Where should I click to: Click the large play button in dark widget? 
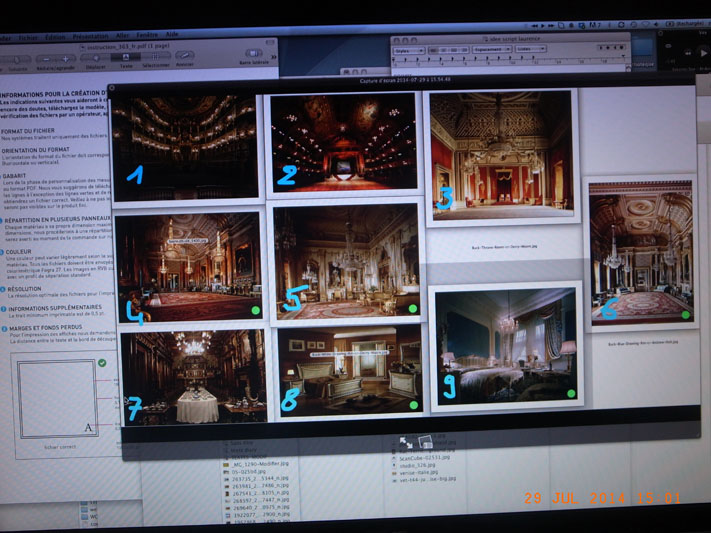click(x=703, y=52)
